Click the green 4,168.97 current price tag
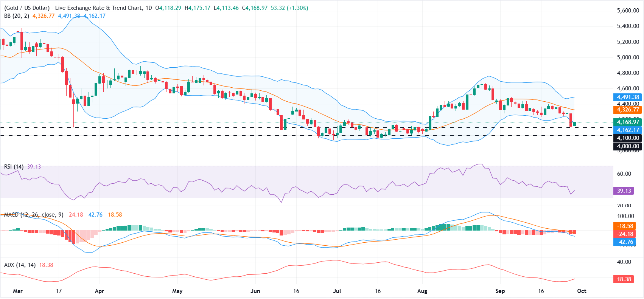 click(x=628, y=122)
